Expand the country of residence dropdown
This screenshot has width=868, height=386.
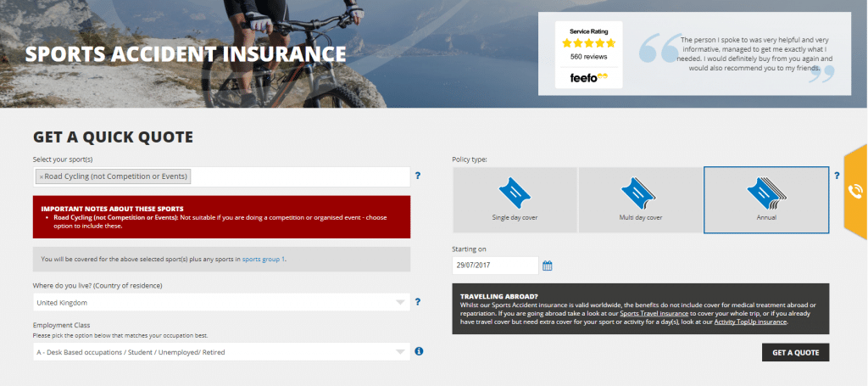click(221, 302)
